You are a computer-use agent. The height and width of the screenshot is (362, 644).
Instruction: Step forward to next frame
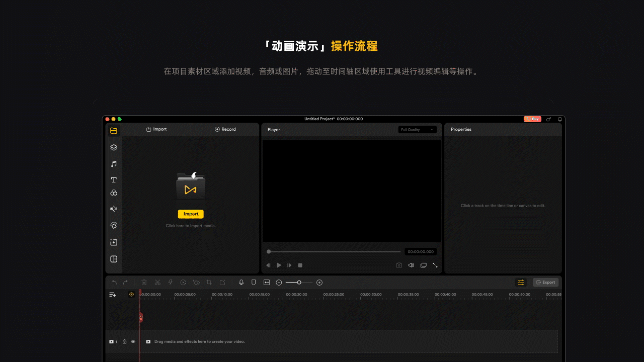pos(289,265)
